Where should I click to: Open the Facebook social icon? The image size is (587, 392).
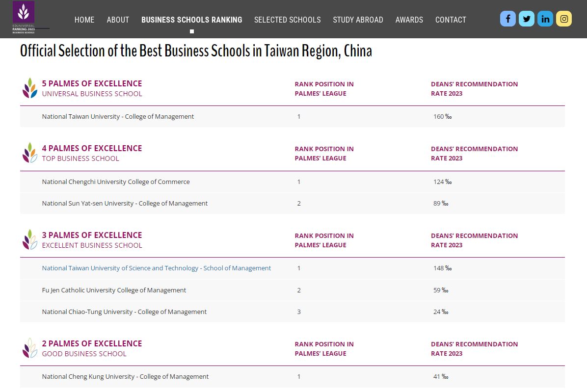pos(507,19)
